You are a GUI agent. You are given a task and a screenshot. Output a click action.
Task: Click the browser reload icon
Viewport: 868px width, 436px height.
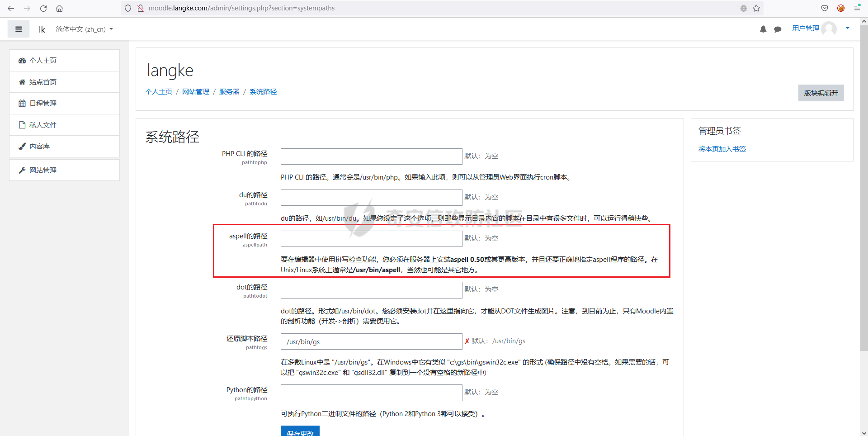pos(43,8)
